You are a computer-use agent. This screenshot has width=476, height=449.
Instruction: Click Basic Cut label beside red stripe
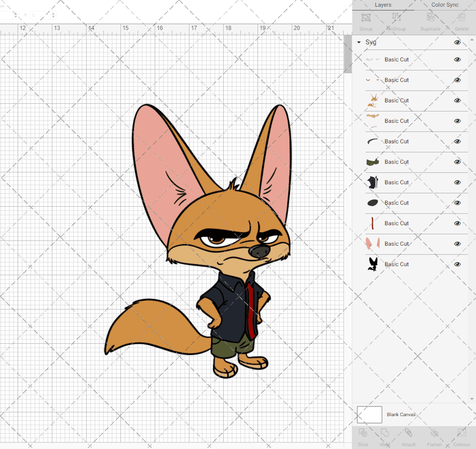tap(397, 223)
